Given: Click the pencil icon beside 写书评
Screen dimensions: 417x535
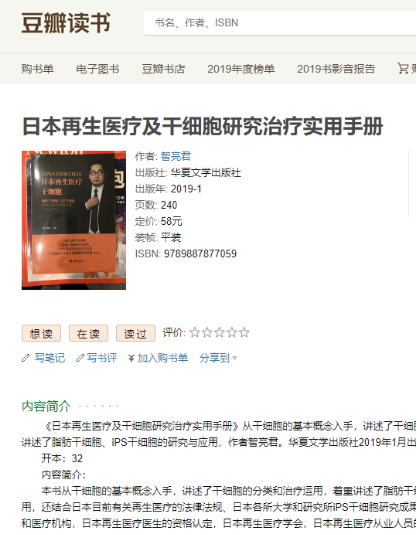Looking at the screenshot, I should coord(80,358).
